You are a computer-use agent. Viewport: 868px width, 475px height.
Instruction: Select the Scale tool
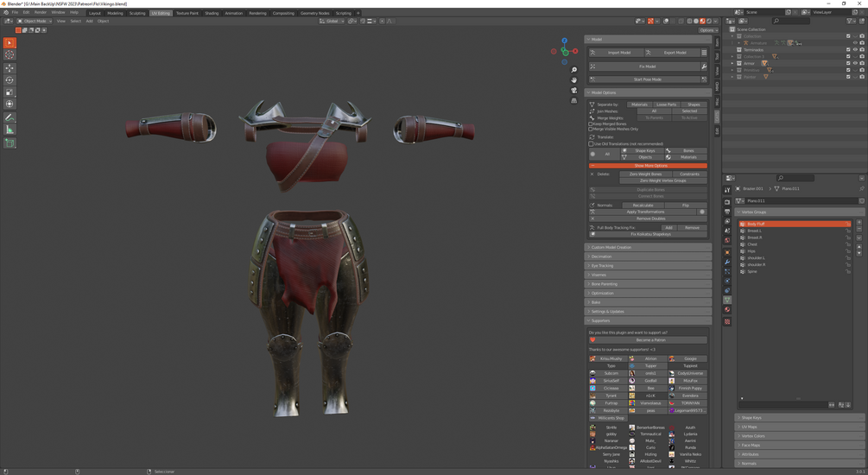tap(10, 92)
